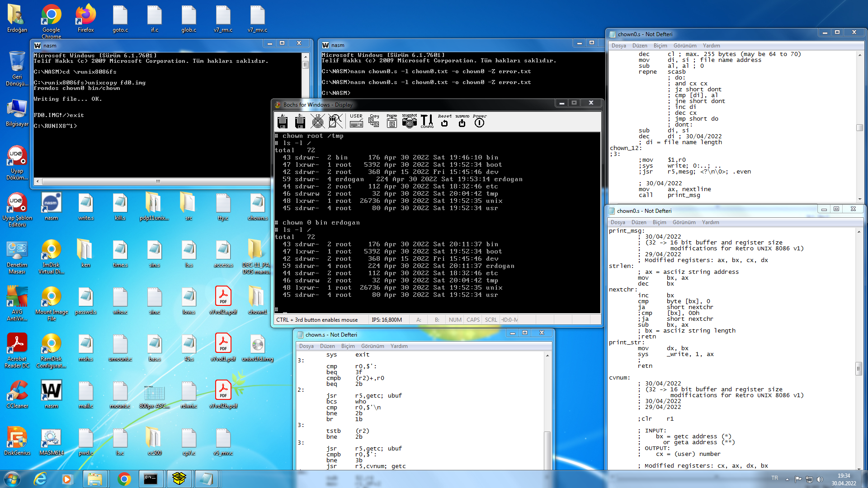The height and width of the screenshot is (488, 868).
Task: Click the floppy A: drive icon in Bochs
Action: (283, 121)
